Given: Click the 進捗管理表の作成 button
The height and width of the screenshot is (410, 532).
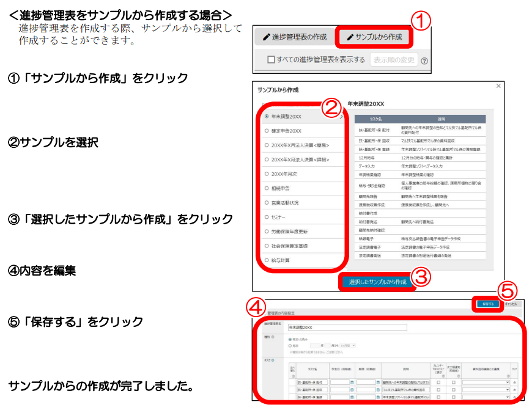Looking at the screenshot, I should click(295, 37).
